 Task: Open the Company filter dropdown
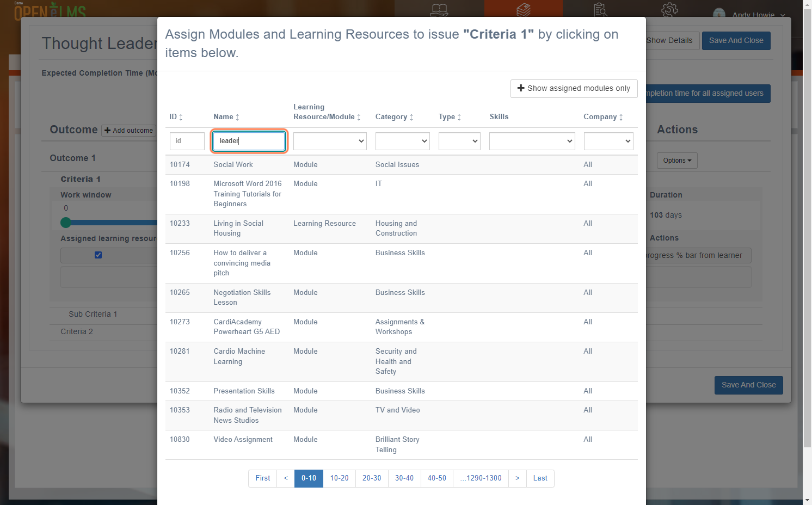click(x=608, y=141)
